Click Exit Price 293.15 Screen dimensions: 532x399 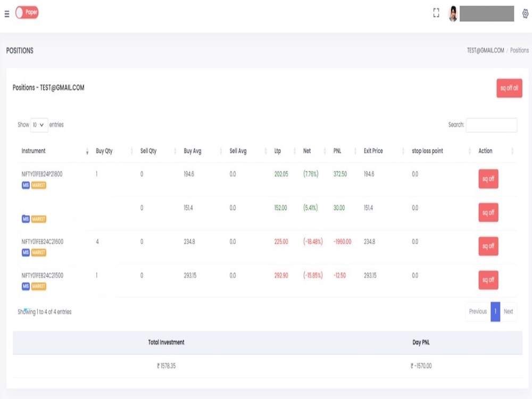coord(370,276)
